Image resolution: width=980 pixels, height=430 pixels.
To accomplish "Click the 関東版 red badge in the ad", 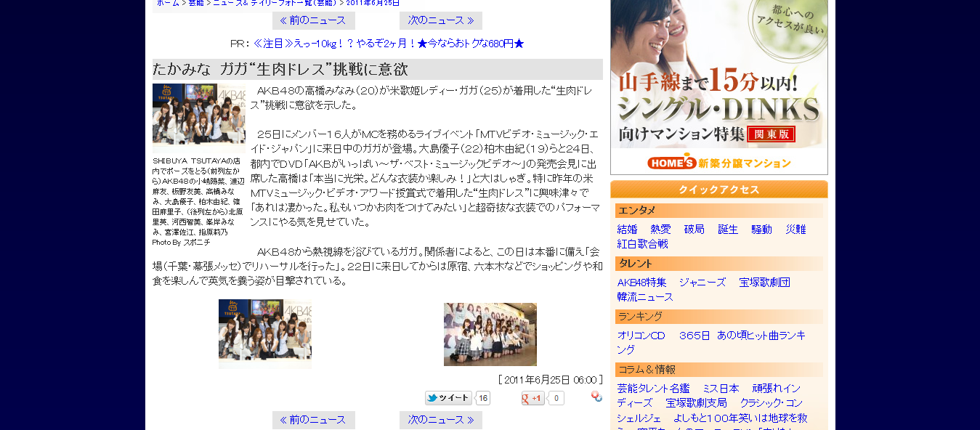I will (x=772, y=134).
